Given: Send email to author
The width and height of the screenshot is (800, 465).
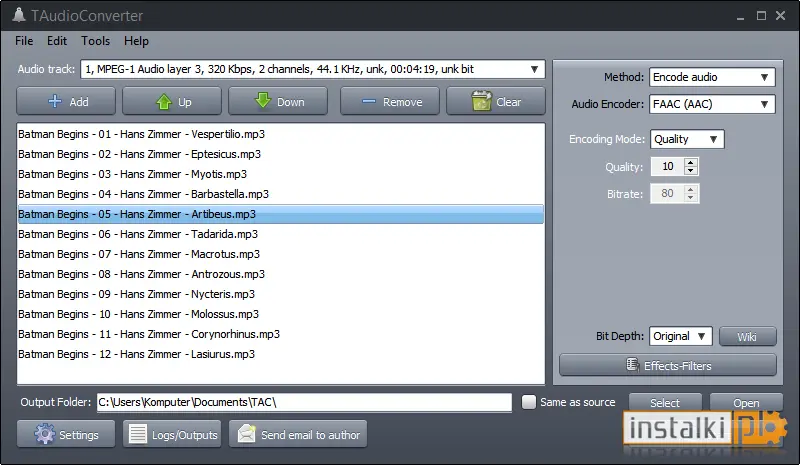Looking at the screenshot, I should pyautogui.click(x=298, y=434).
